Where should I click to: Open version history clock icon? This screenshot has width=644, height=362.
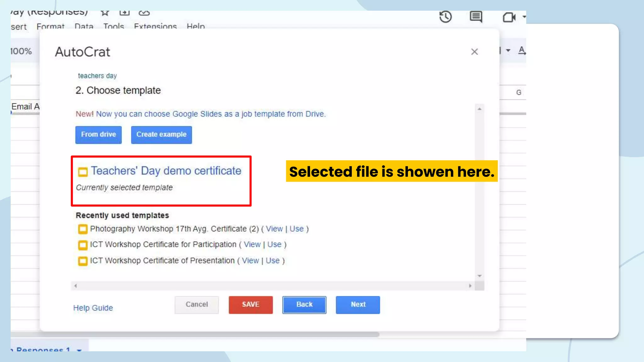point(446,17)
